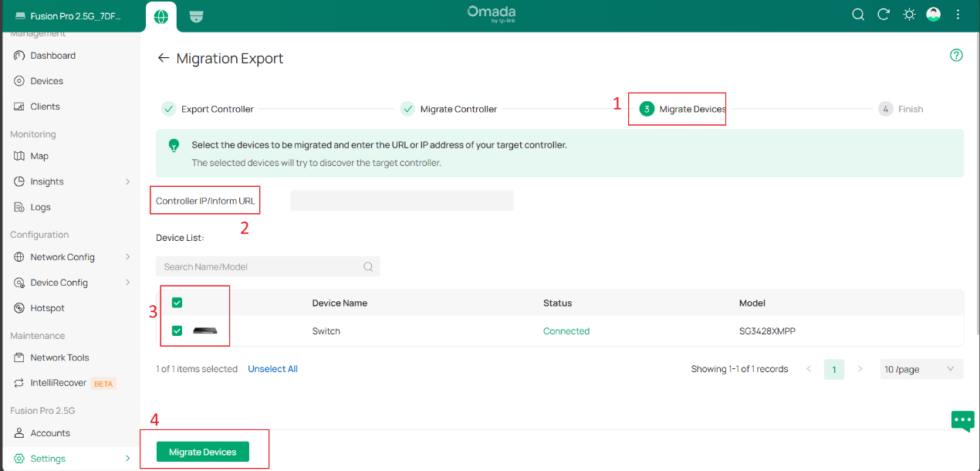Open the green chat support bubble
This screenshot has height=471, width=980.
962,421
